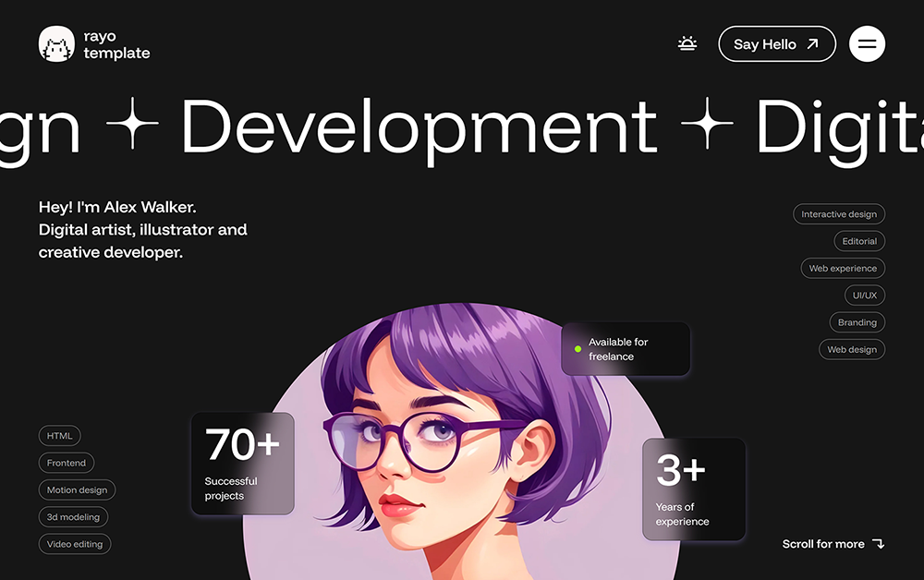Click the Available for freelance status card
Screen dimensions: 924x580
coord(626,349)
